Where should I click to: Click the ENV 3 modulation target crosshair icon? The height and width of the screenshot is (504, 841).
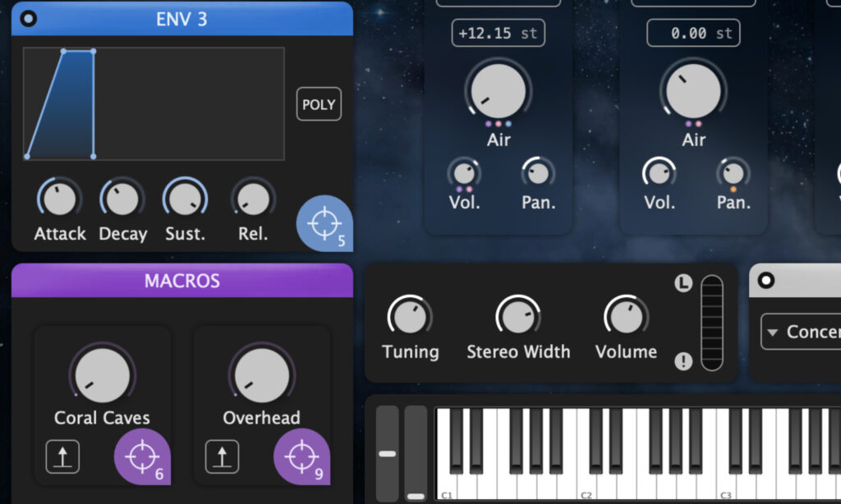[x=324, y=223]
